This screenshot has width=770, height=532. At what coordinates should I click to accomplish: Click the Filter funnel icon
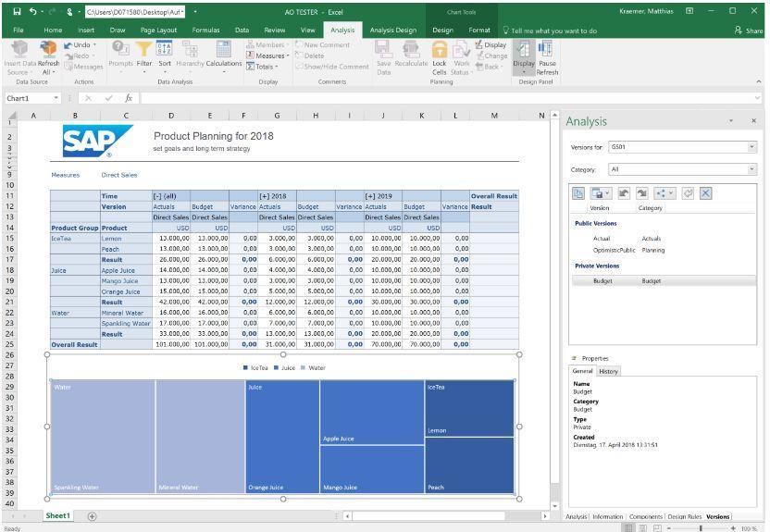143,49
